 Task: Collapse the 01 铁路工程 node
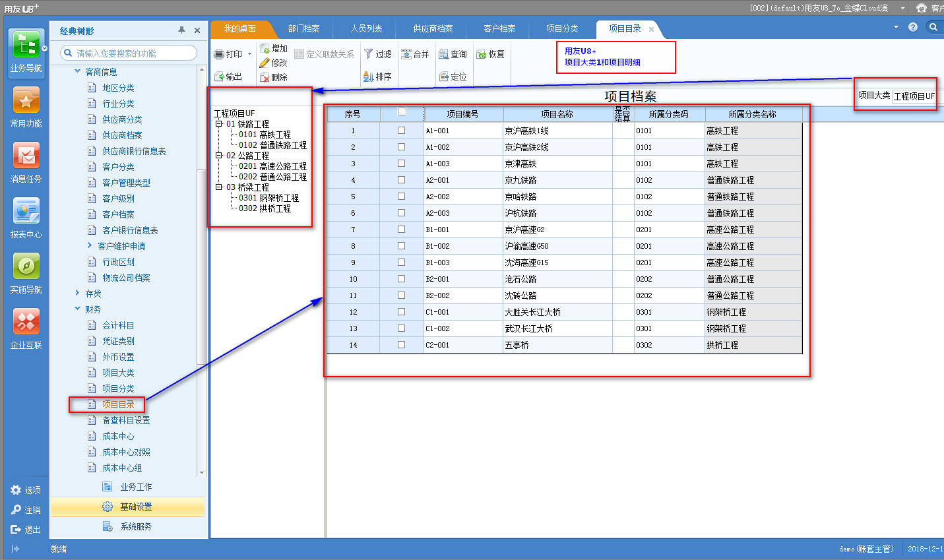click(x=219, y=124)
